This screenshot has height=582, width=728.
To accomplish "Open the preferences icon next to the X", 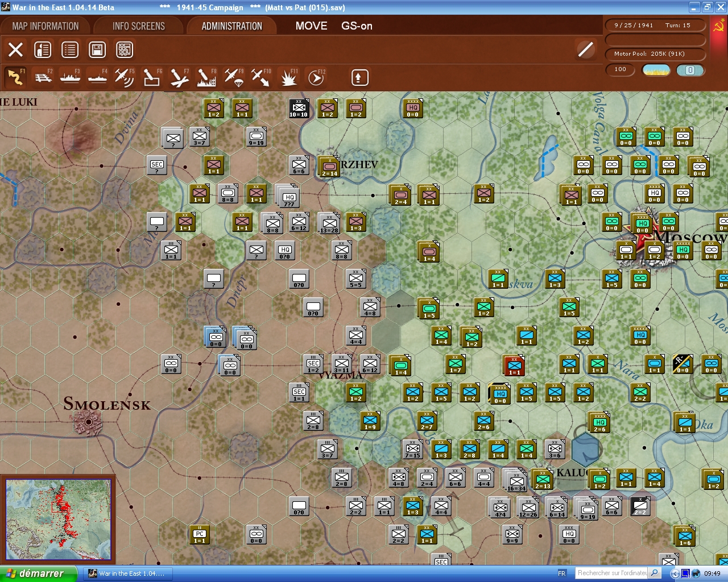I will pyautogui.click(x=43, y=49).
